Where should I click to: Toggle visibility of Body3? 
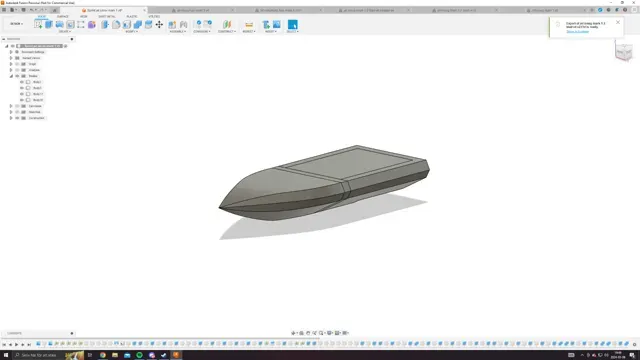[x=22, y=88]
